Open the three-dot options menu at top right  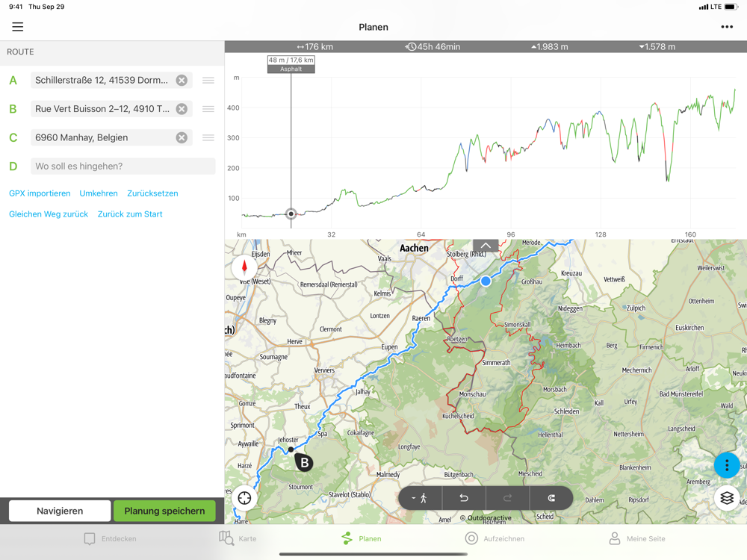[727, 27]
